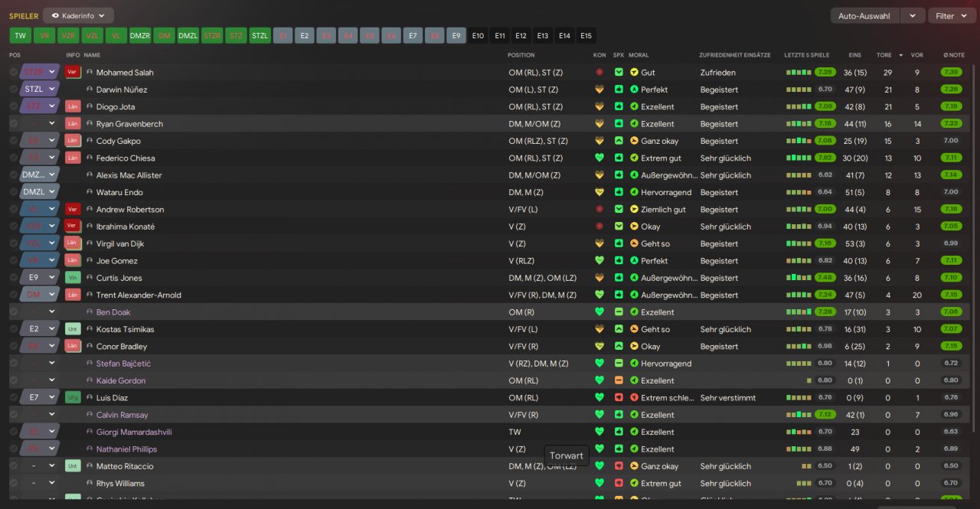Screen dimensions: 980x509
Task: Select the TW position slot
Action: click(21, 35)
